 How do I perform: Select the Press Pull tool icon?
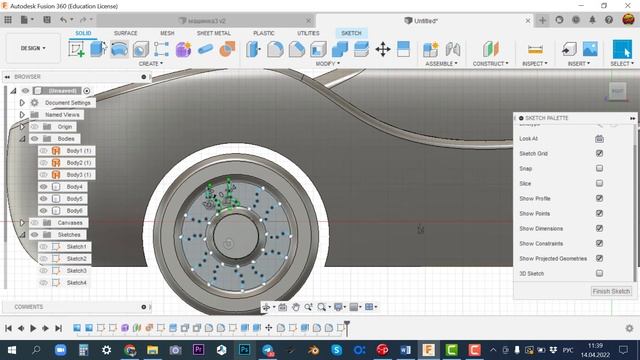coord(253,49)
